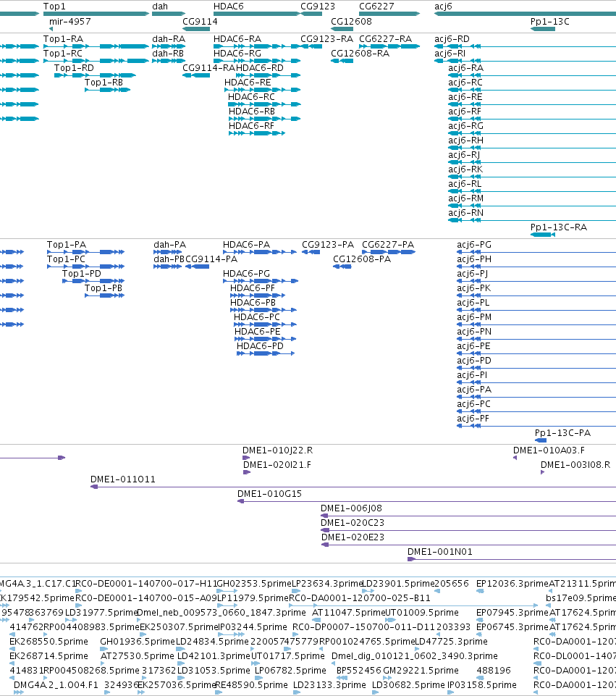Viewport: 616px width, 696px height.
Task: Click protein Top1-PD
Action: tap(93, 281)
